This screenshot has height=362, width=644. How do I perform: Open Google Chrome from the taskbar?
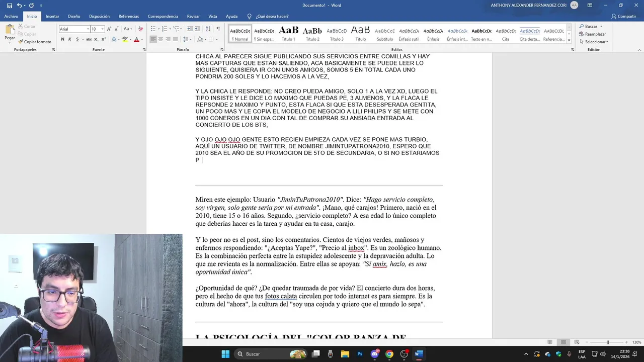tap(389, 354)
